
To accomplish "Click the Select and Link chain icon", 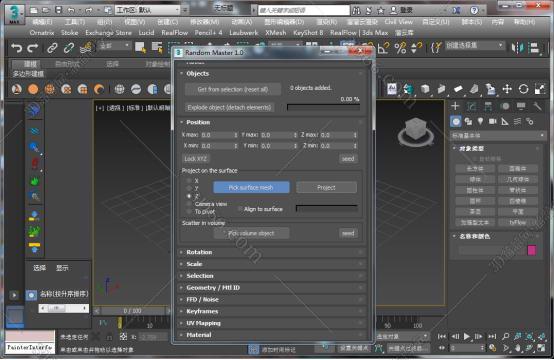I will (x=52, y=48).
